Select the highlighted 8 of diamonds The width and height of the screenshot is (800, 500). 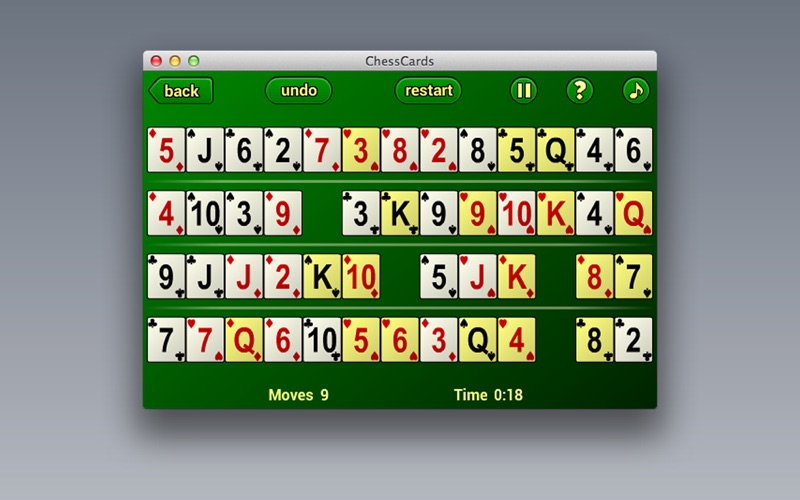point(594,277)
